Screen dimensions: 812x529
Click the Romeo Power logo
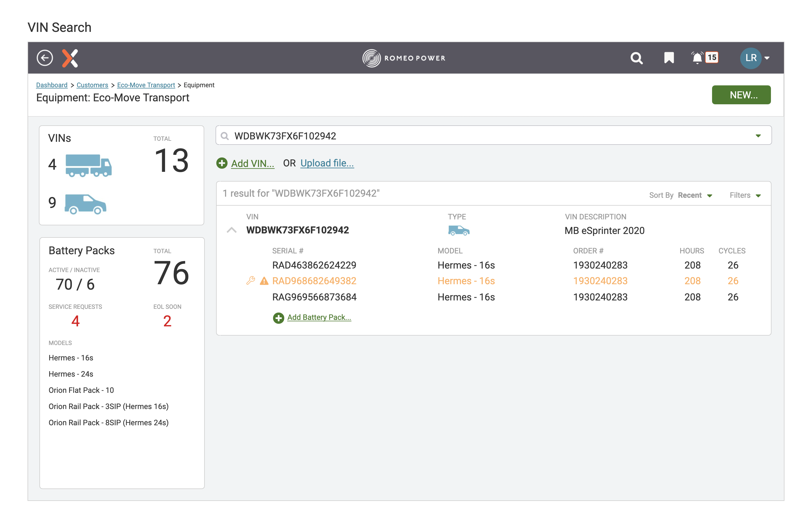click(x=404, y=58)
